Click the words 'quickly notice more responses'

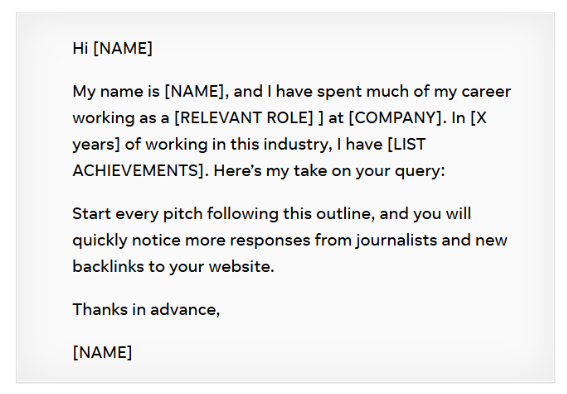pos(191,240)
